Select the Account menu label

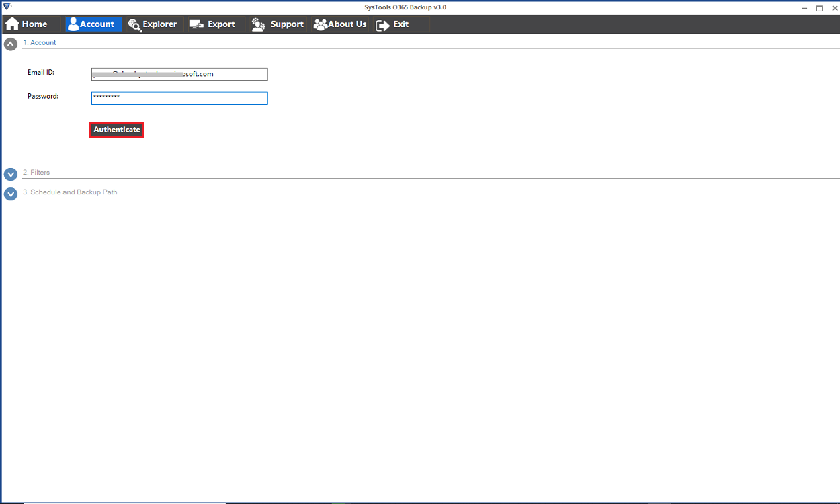(97, 24)
